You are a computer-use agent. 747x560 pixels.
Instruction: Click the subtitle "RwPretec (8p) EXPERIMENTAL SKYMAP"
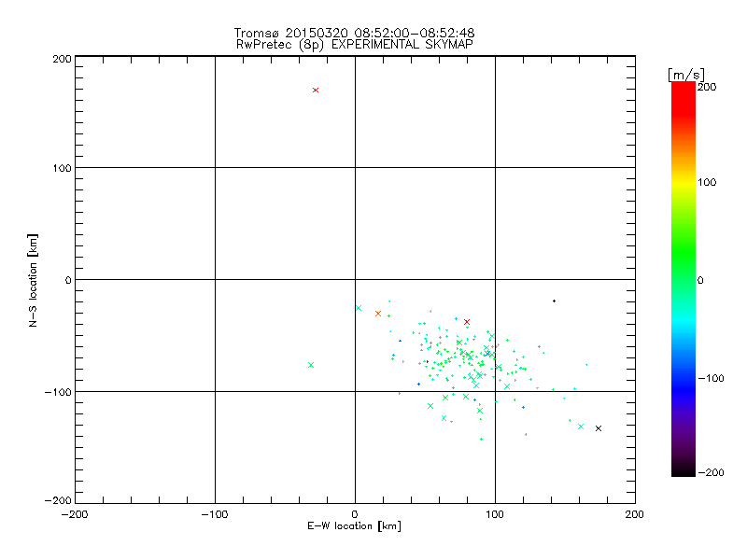[354, 44]
